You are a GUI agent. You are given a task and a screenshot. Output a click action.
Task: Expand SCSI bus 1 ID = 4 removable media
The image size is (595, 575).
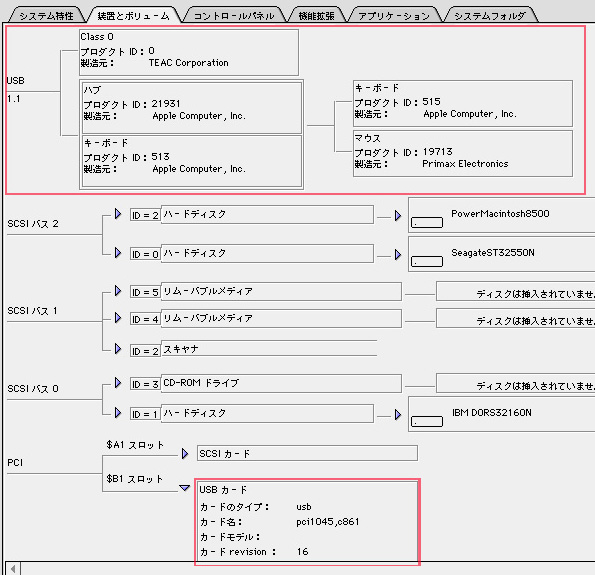click(118, 318)
